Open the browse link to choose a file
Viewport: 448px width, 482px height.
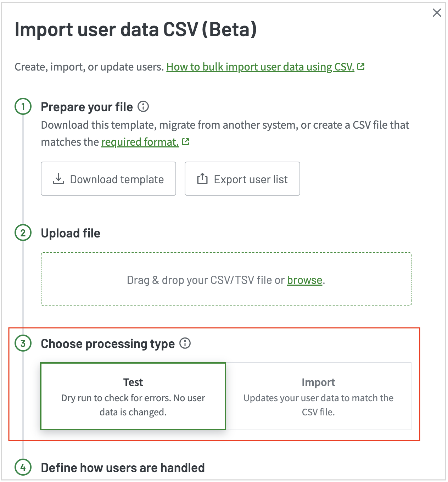pyautogui.click(x=304, y=280)
